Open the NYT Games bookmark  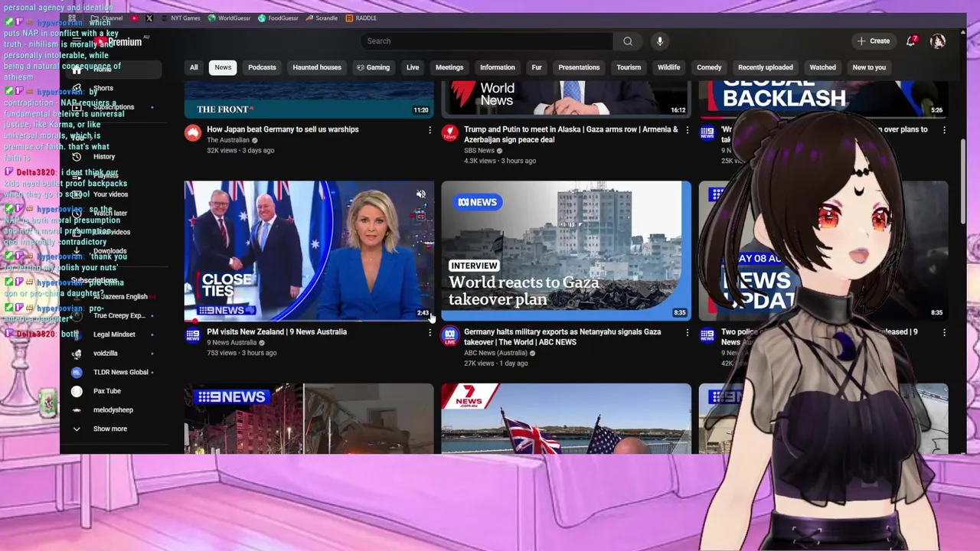click(181, 18)
